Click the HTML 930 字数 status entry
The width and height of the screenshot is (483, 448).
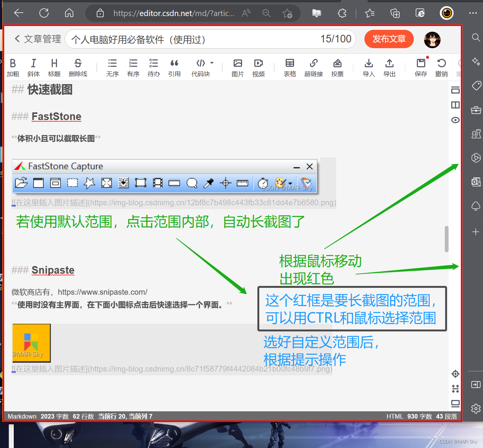(409, 416)
